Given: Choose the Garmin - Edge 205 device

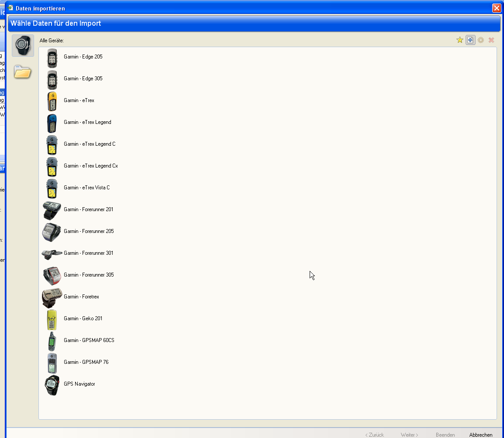Looking at the screenshot, I should (x=83, y=57).
